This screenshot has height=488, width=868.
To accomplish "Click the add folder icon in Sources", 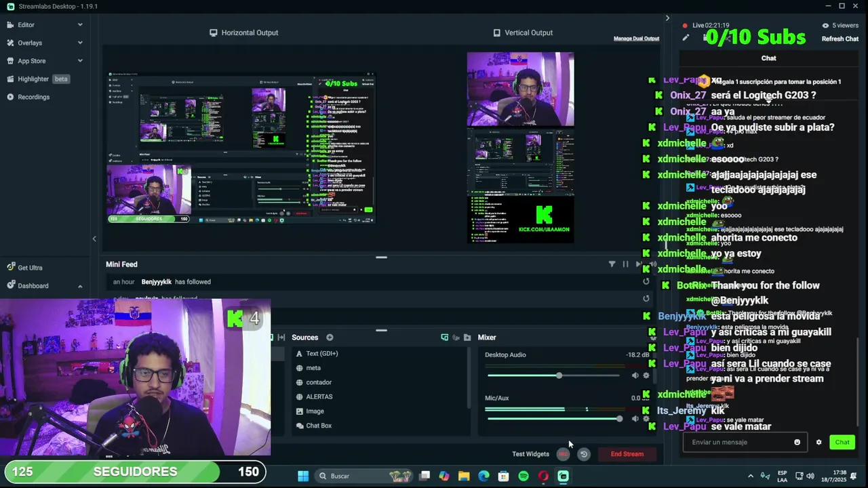I will [x=467, y=338].
